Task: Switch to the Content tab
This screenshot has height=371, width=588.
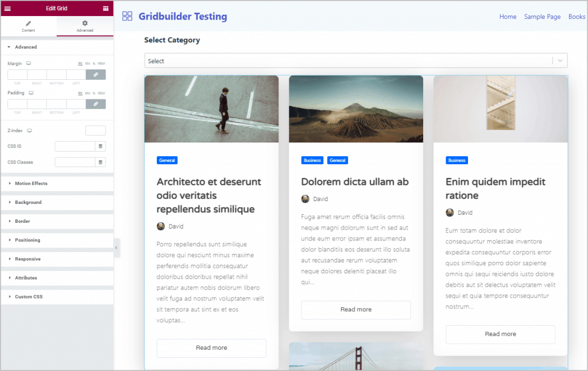Action: [28, 26]
